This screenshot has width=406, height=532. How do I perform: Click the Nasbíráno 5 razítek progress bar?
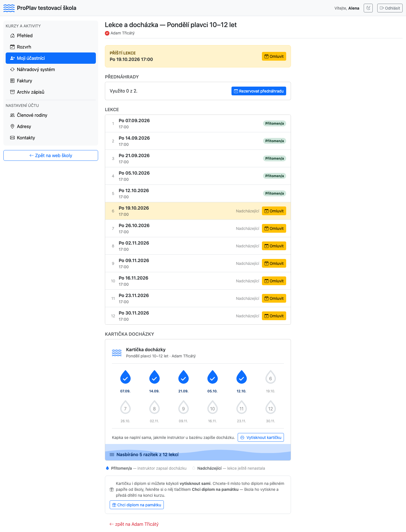pyautogui.click(x=198, y=452)
